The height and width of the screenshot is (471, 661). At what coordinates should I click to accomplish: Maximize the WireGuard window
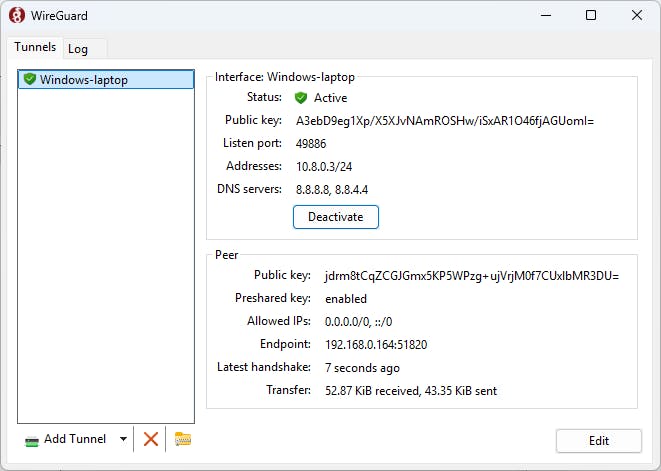[x=591, y=15]
